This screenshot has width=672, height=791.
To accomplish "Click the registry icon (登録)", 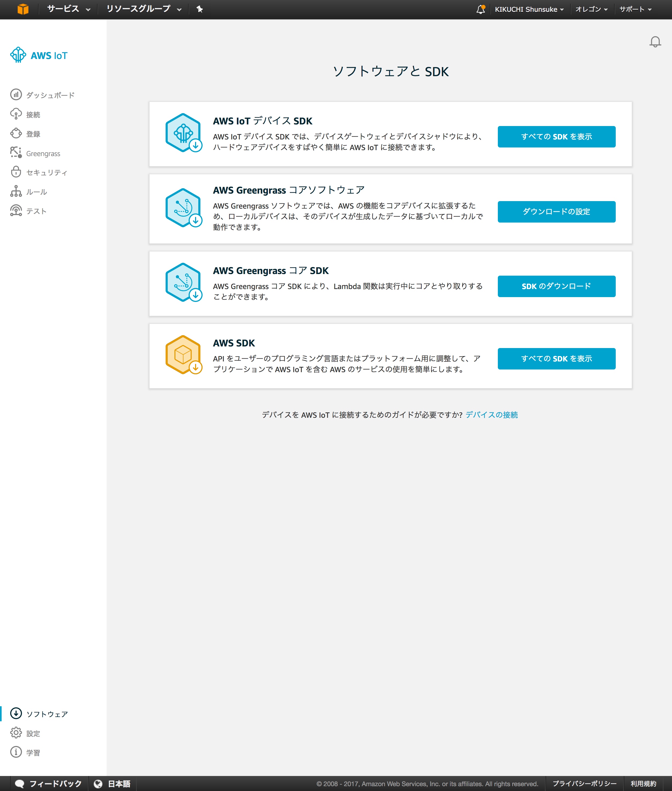I will [x=16, y=134].
